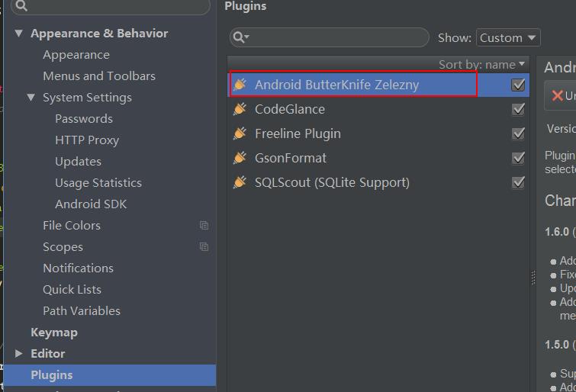Screen dimensions: 576x392
Task: Click the plugin search magnifier icon
Action: tap(240, 37)
